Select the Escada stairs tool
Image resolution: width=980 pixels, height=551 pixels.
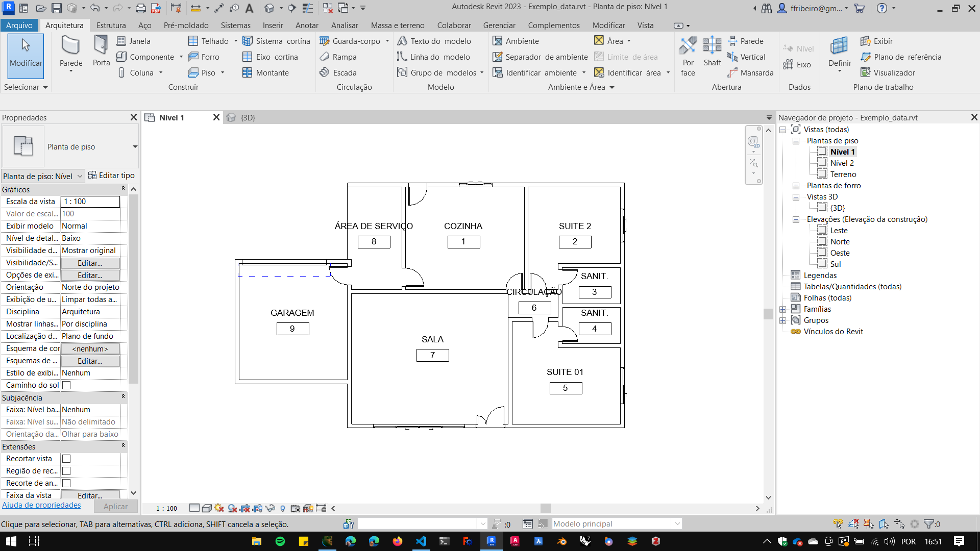338,72
